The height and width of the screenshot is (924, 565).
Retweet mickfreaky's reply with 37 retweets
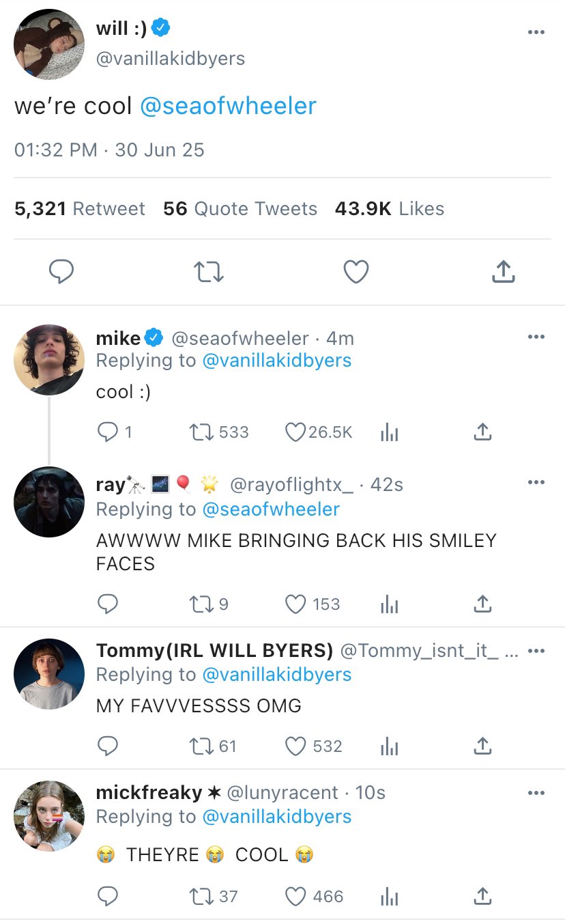coord(199,897)
